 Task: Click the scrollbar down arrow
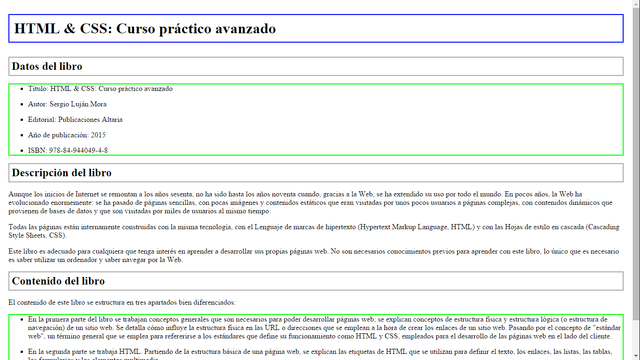pos(636,356)
